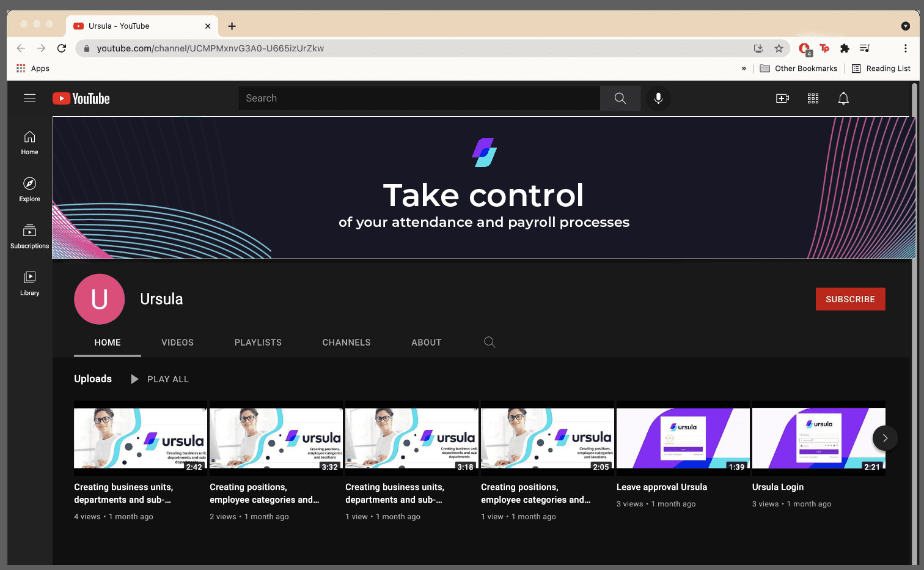Viewport: 924px width, 570px height.
Task: Switch to the CHANNELS tab
Action: tap(346, 342)
